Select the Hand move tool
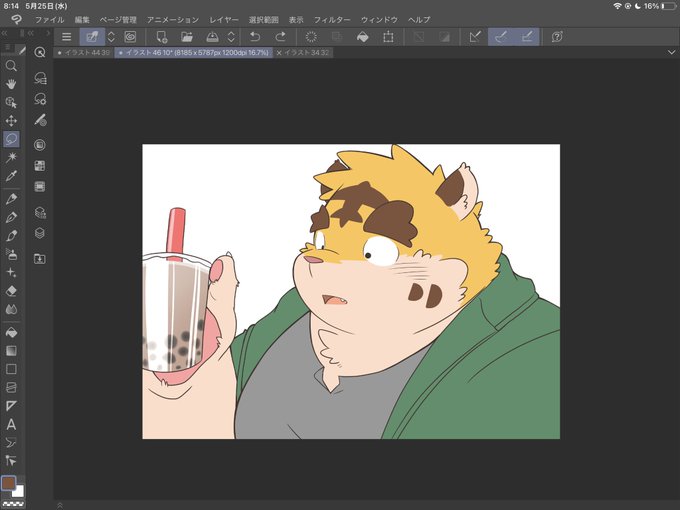Viewport: 680px width, 510px height. 11,84
